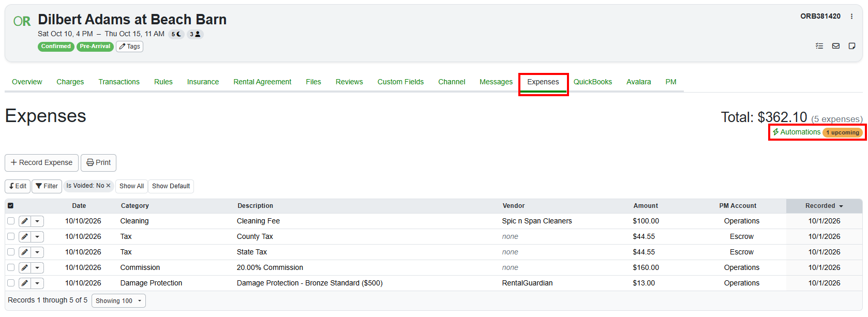Open the Files tab
Screen dimensions: 868x317
click(313, 82)
